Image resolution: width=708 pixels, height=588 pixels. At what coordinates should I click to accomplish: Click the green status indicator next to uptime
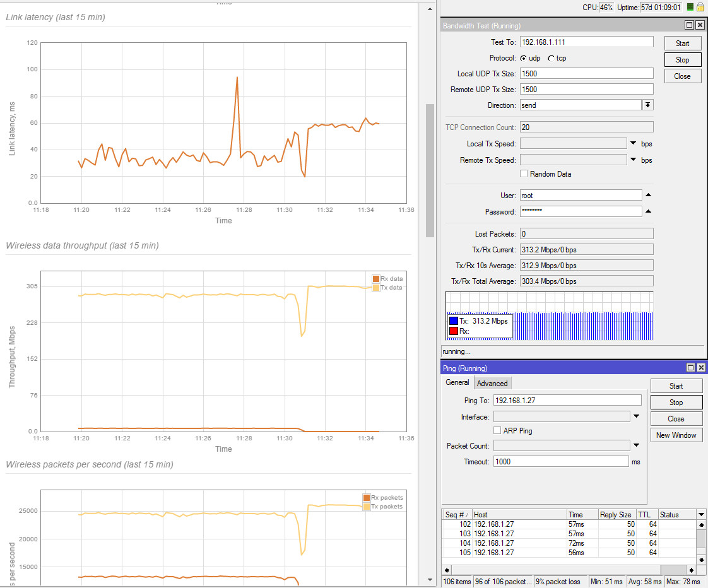(690, 7)
